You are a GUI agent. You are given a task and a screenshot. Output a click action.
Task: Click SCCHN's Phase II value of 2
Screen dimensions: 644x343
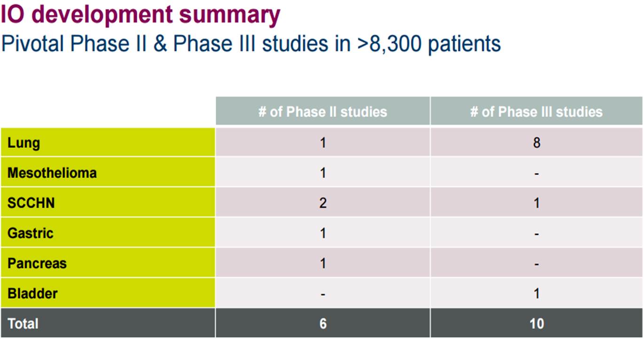pos(322,203)
